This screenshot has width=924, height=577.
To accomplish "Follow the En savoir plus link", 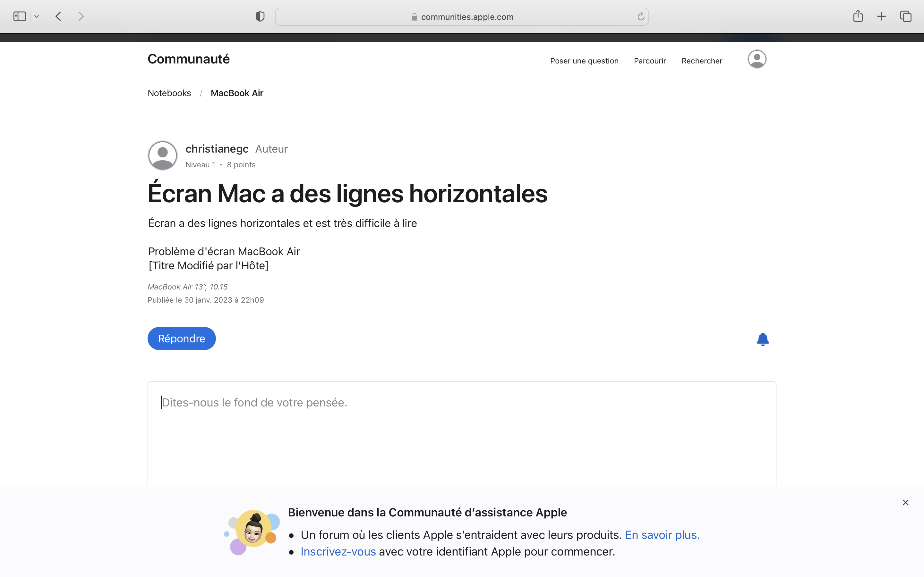I will 662,535.
